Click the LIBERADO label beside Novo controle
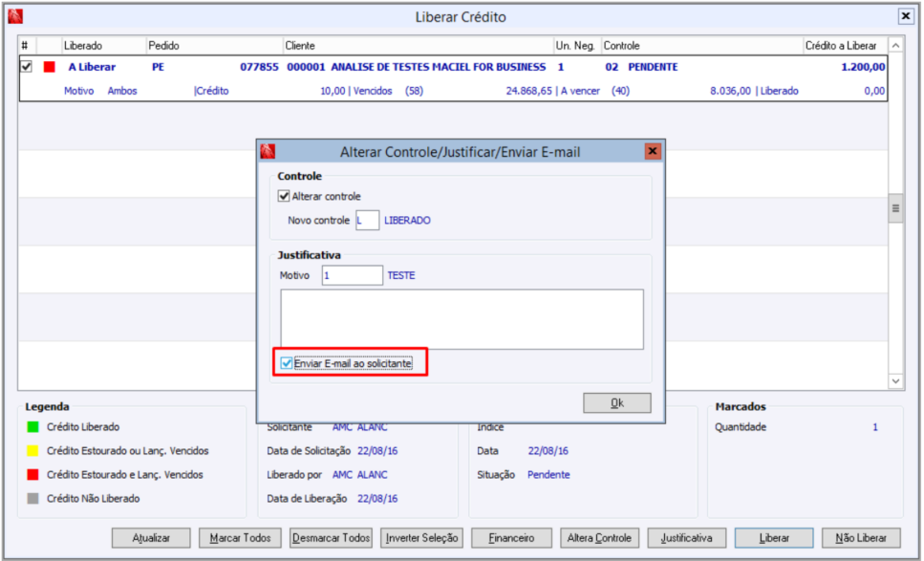The width and height of the screenshot is (924, 561). [x=407, y=221]
